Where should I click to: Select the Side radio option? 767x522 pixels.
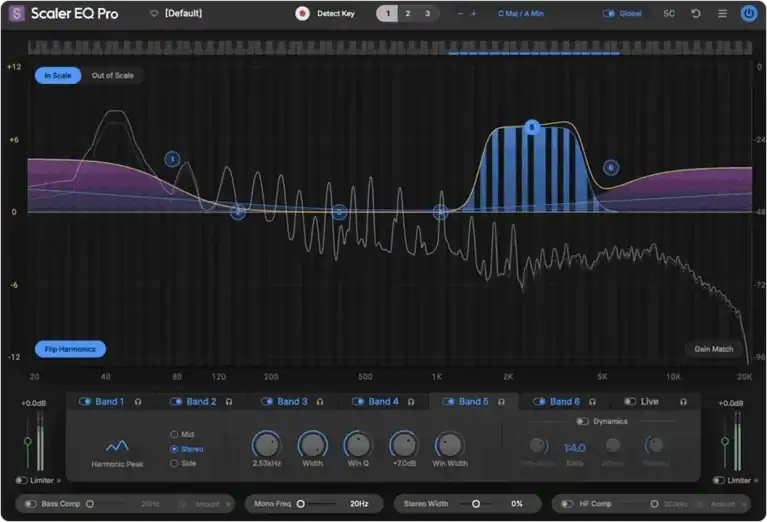tap(174, 463)
